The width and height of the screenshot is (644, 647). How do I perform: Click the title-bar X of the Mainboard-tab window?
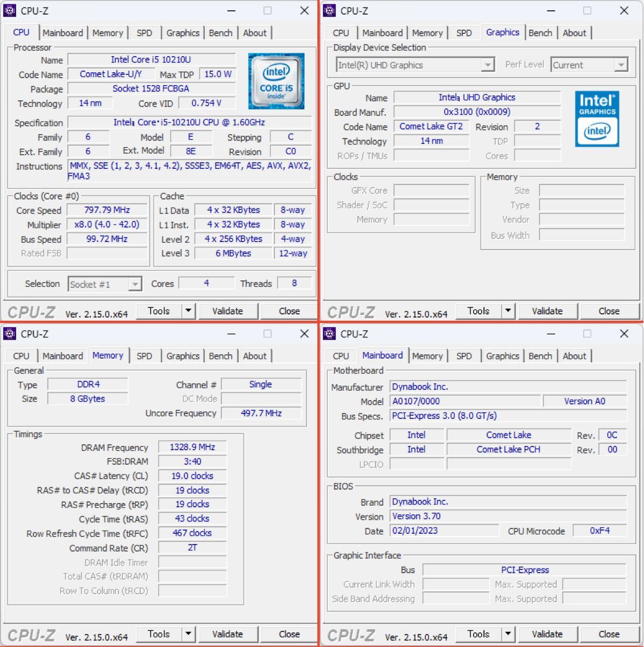click(624, 334)
